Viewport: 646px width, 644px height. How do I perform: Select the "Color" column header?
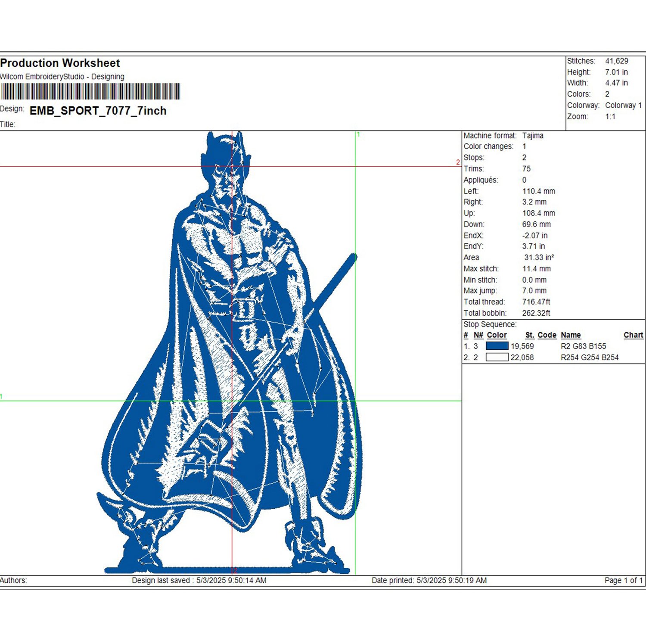pyautogui.click(x=497, y=335)
